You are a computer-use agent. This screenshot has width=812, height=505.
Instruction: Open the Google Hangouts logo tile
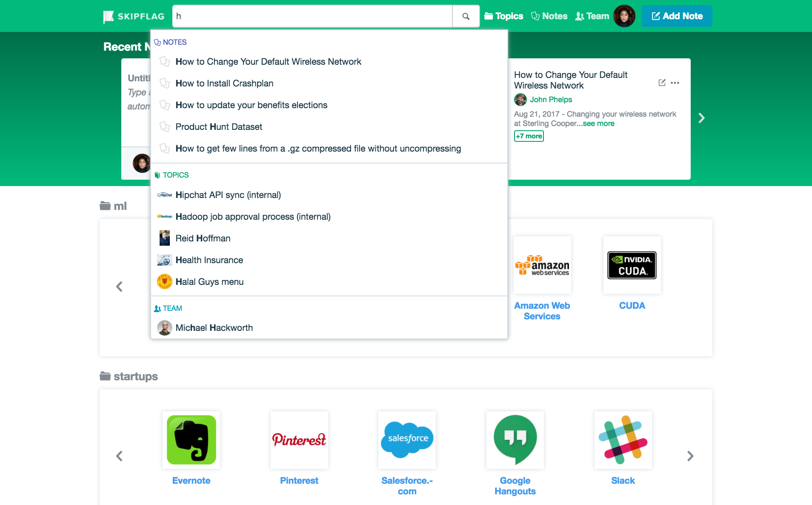point(515,440)
